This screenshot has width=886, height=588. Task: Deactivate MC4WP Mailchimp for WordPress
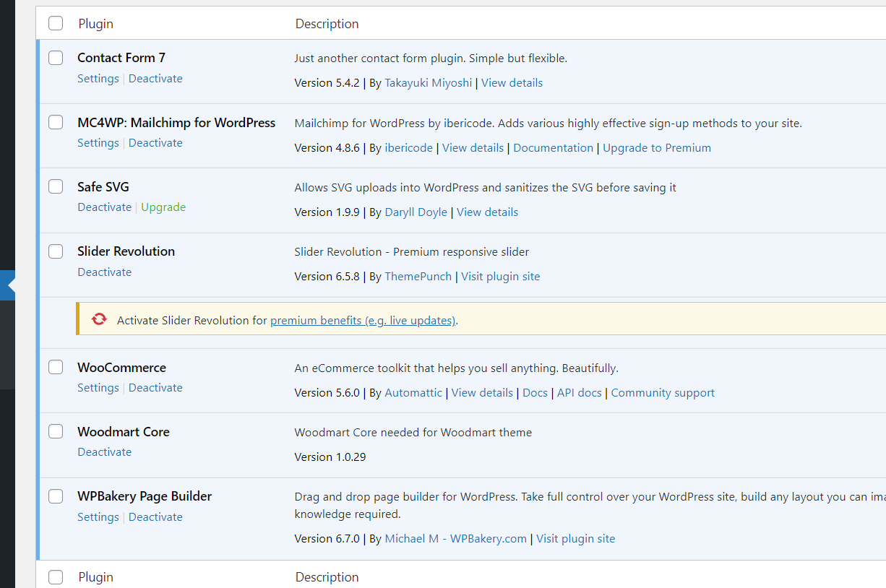tap(155, 143)
